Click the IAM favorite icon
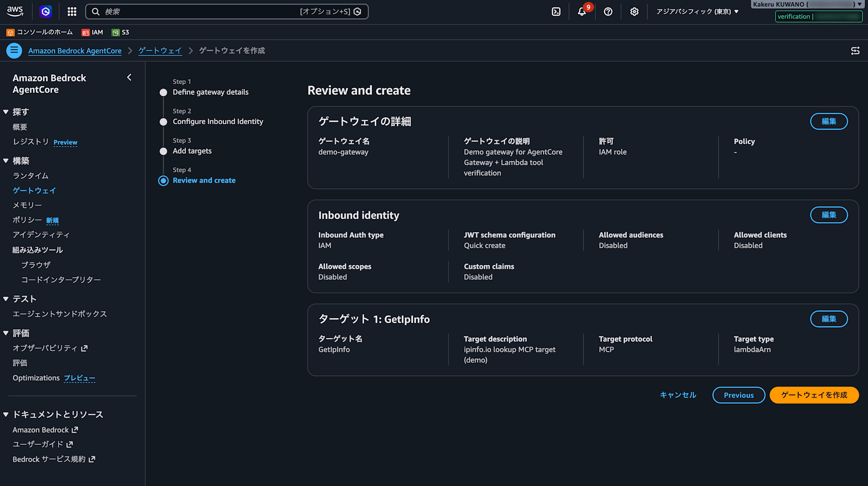This screenshot has width=868, height=486. pos(85,33)
